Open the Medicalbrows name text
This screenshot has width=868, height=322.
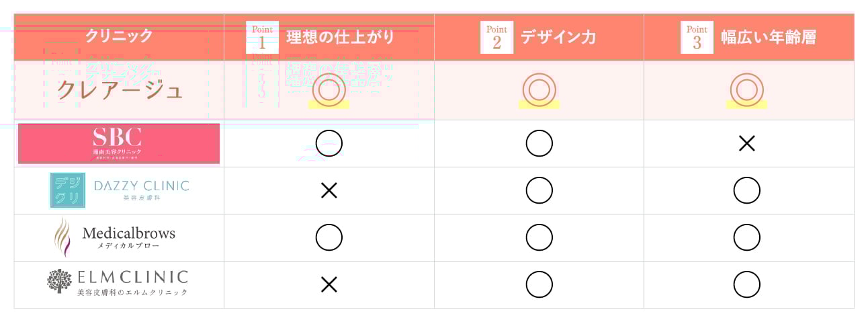[x=129, y=233]
